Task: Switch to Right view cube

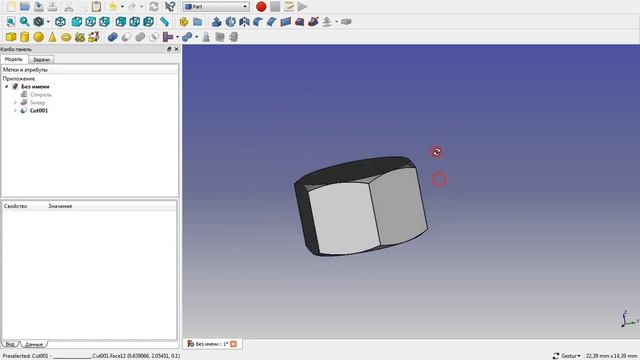Action: click(x=104, y=22)
